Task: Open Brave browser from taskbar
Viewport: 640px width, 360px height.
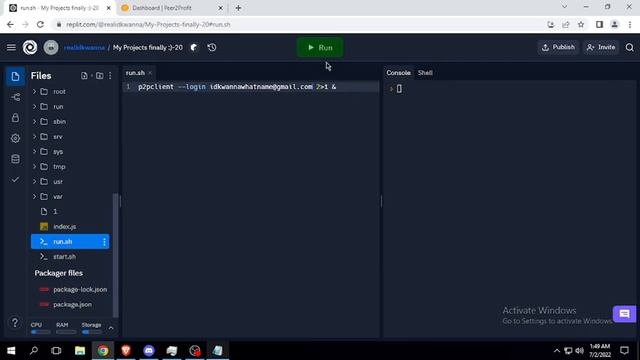Action: pos(126,351)
